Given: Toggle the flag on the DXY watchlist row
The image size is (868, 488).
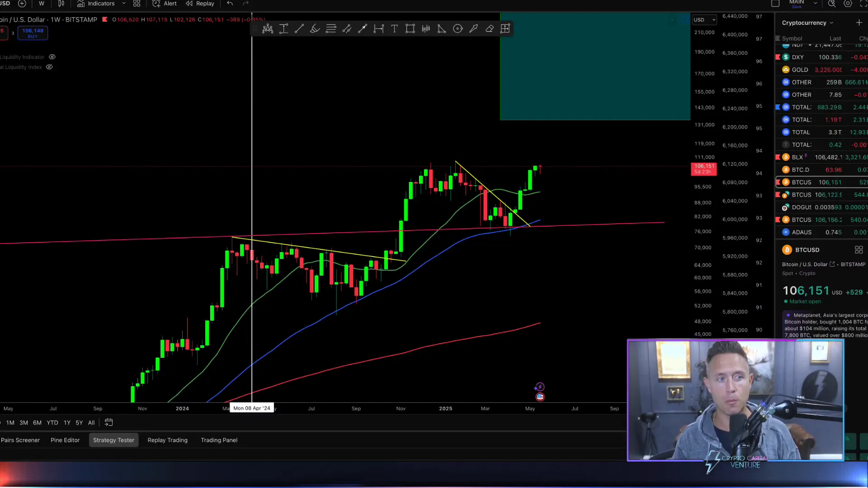Looking at the screenshot, I should click(x=778, y=57).
